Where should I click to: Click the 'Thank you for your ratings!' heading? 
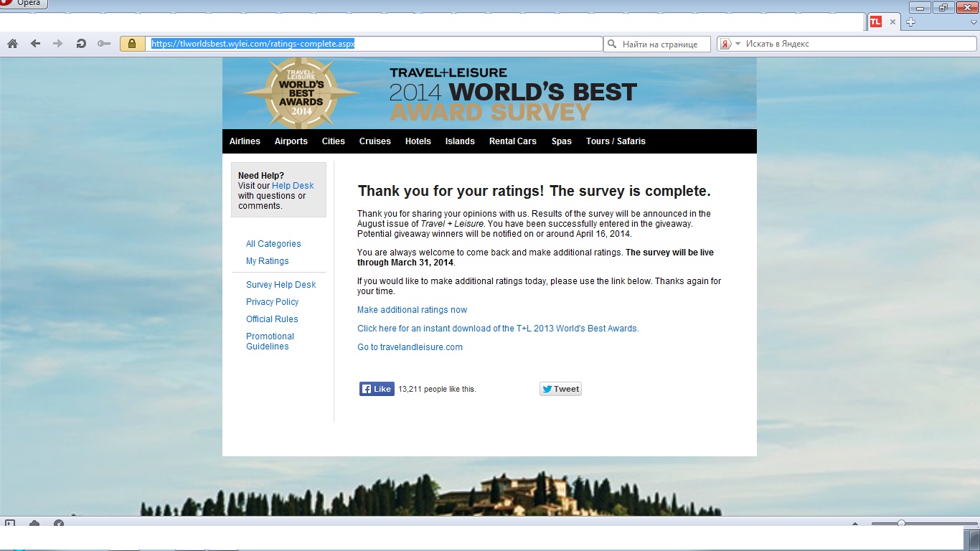point(534,192)
